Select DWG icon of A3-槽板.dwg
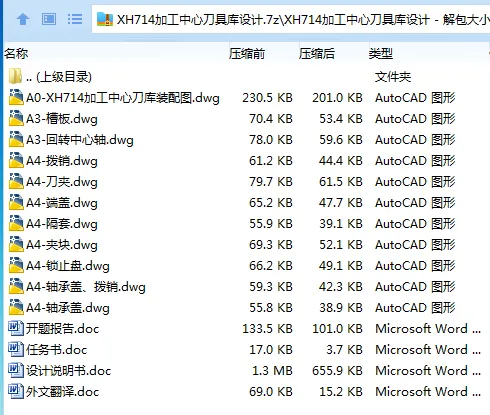Viewport: 490px width, 415px height. [16, 118]
